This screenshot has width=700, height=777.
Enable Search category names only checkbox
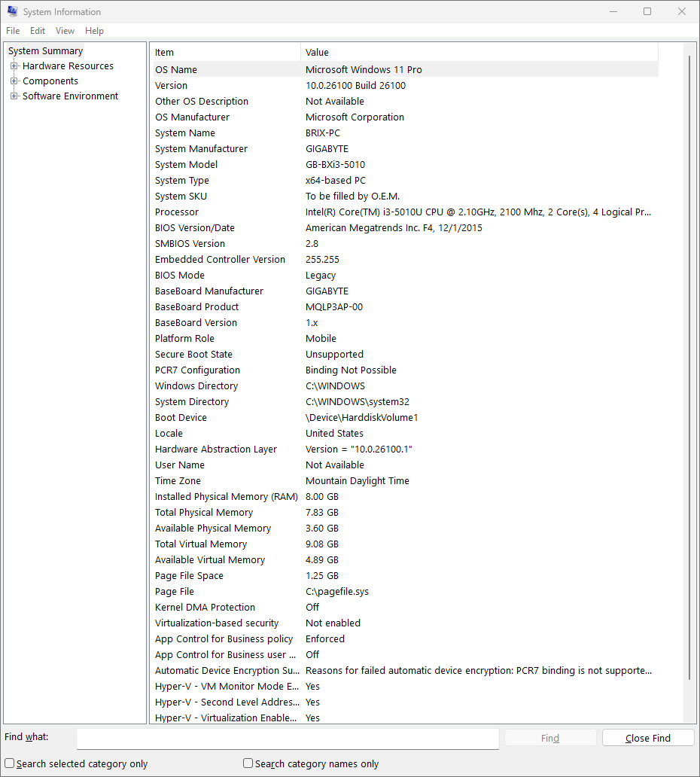tap(248, 763)
